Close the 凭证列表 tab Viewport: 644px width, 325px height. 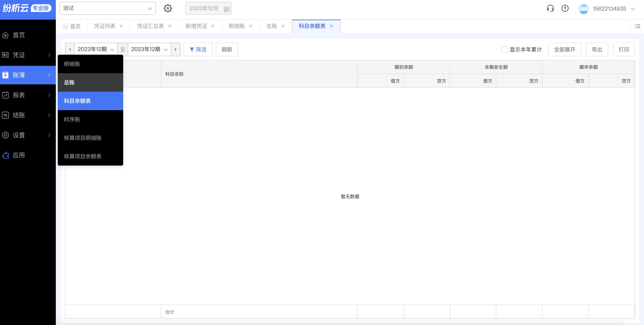[x=121, y=26]
